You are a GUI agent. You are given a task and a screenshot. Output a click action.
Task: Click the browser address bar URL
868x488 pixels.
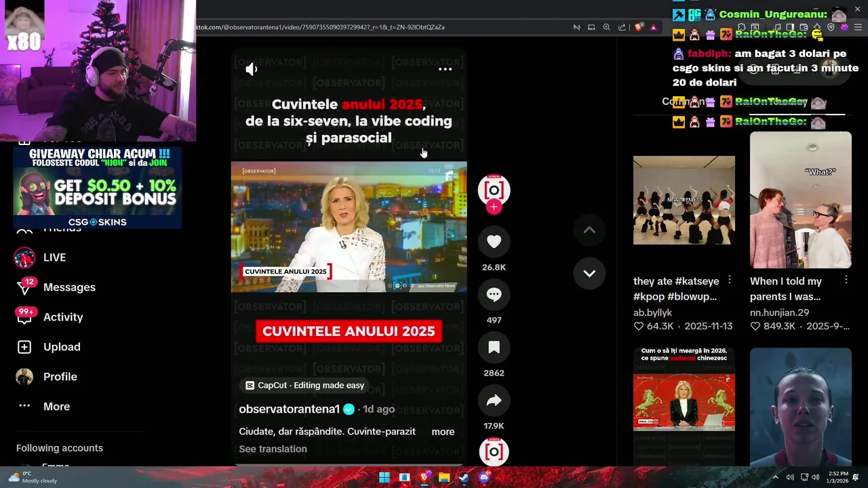321,27
